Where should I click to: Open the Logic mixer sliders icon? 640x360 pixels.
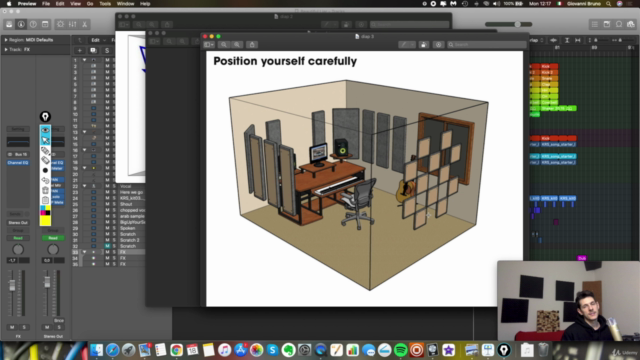pyautogui.click(x=73, y=24)
